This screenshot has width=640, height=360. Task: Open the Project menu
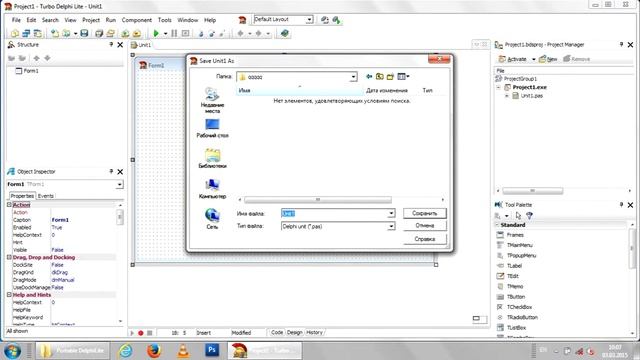click(91, 20)
